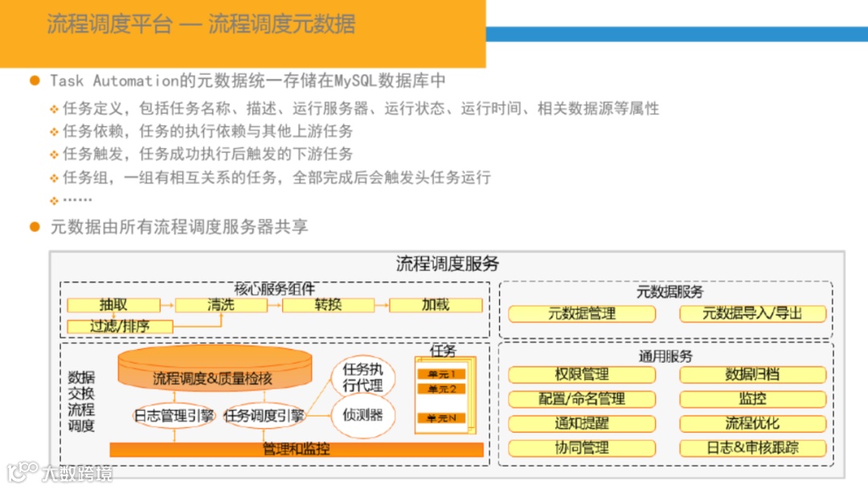Select the 元数据管理 box

(582, 314)
